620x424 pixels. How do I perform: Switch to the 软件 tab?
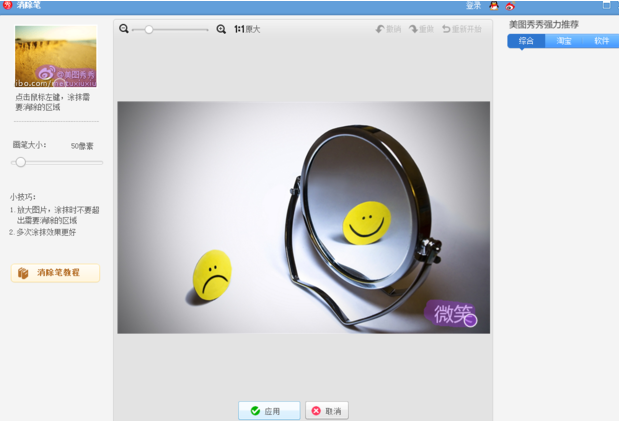pos(601,41)
